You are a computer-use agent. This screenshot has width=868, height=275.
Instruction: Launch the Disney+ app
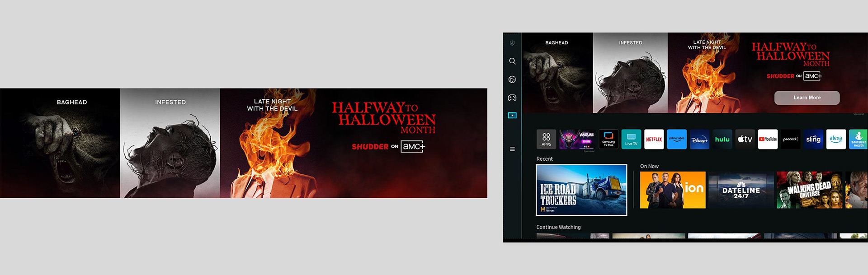pos(699,139)
